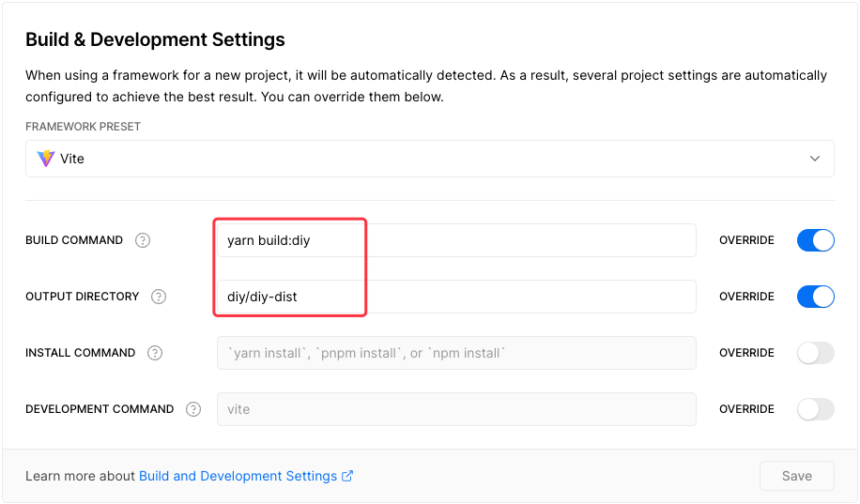Click the Vite preset text label

tap(72, 159)
